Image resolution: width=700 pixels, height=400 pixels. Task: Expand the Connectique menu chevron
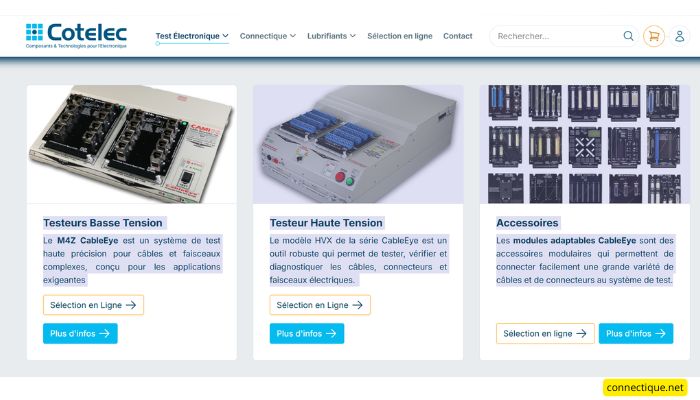click(293, 36)
